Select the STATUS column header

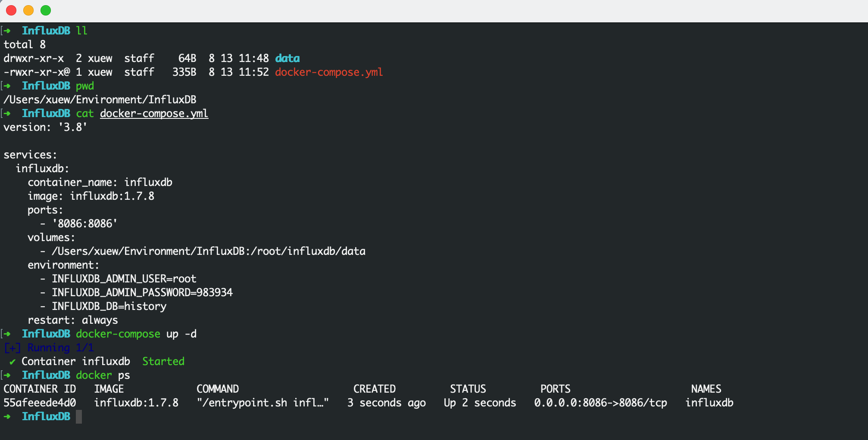tap(468, 389)
